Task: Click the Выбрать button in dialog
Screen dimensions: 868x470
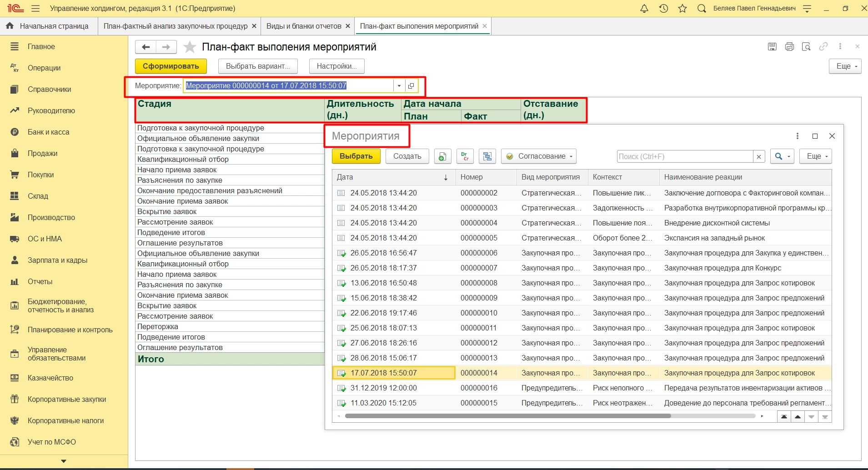Action: tap(356, 156)
